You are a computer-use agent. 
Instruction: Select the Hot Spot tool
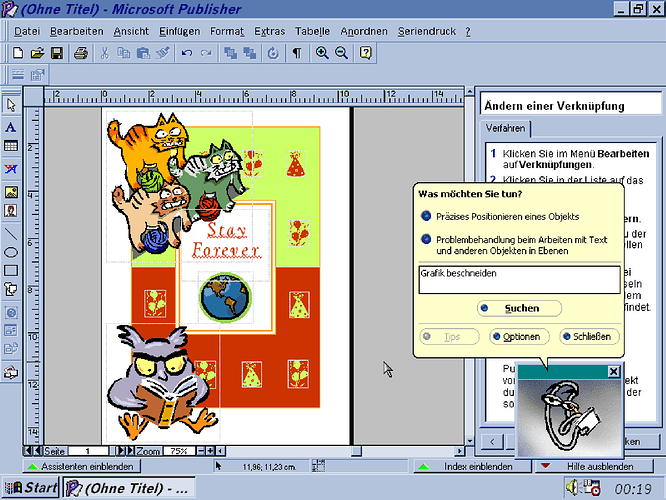click(11, 313)
